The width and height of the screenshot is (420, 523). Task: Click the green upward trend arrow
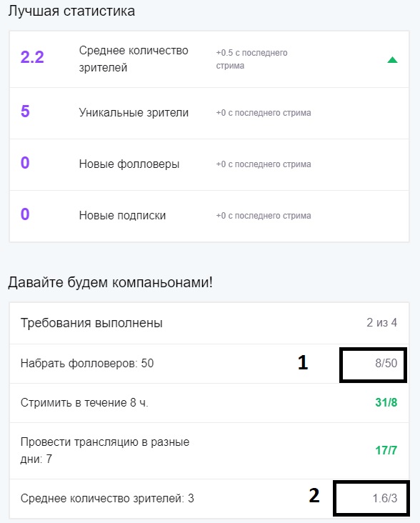[392, 60]
